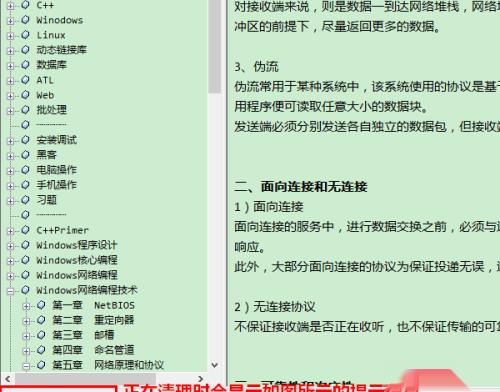Click the node icon beside 第五章 网络原理和协议
Screen dimensions: 500x392
tap(41, 365)
